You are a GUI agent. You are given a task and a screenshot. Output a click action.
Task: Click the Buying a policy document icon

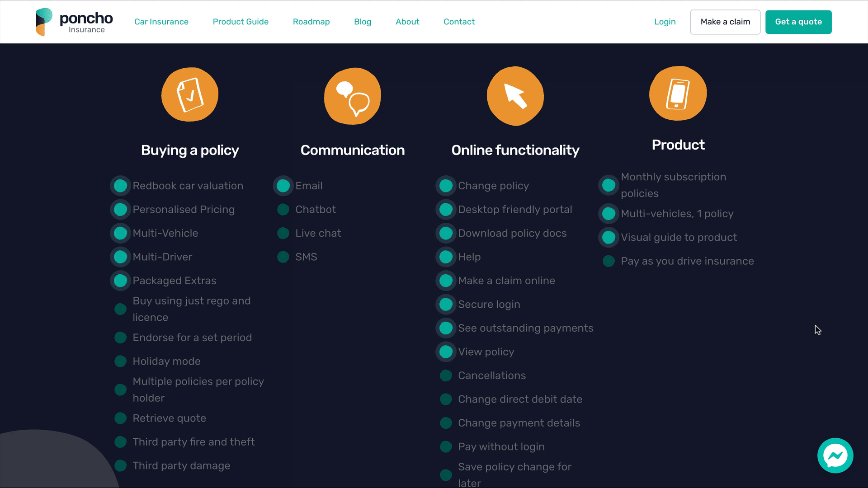pos(190,95)
